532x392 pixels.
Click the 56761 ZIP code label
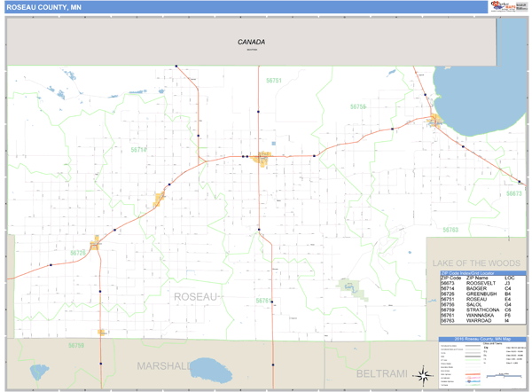click(x=274, y=81)
